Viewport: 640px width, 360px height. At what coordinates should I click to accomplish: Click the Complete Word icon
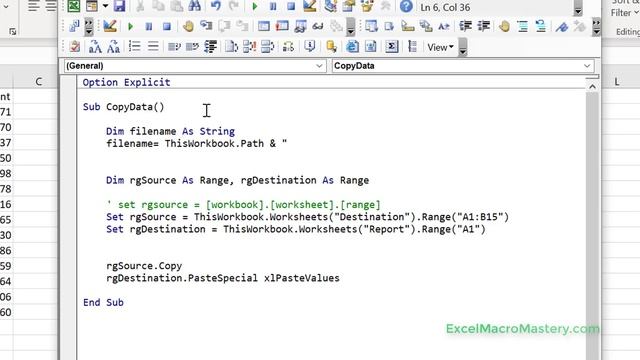pos(444,27)
